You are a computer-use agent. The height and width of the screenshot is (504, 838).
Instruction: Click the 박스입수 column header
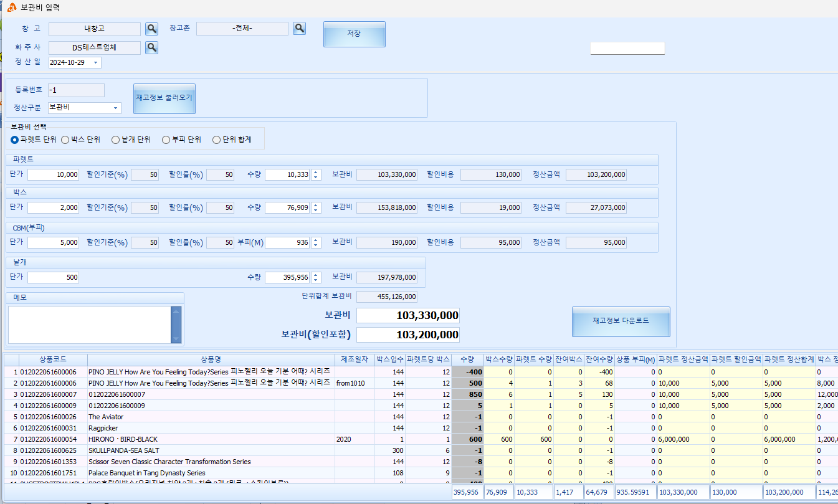389,359
